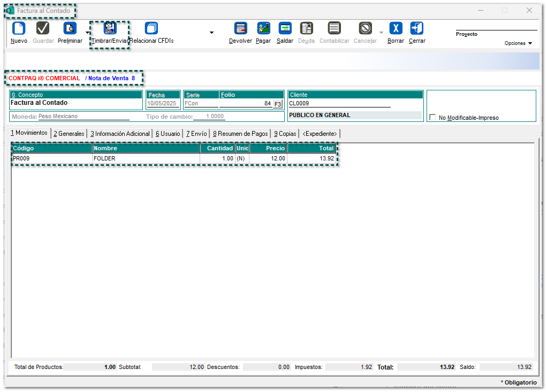This screenshot has height=392, width=547.
Task: Switch to the 2 Generales tab
Action: pos(69,134)
